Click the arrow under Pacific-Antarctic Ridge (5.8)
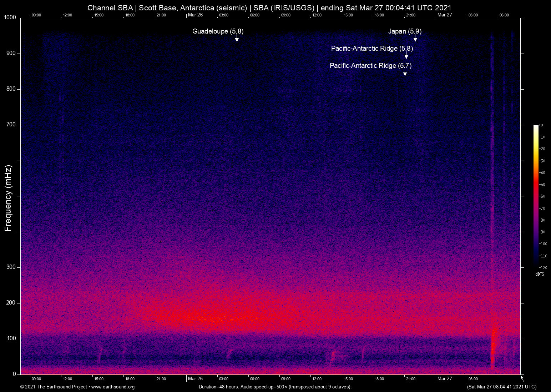The height and width of the screenshot is (392, 551). point(406,56)
